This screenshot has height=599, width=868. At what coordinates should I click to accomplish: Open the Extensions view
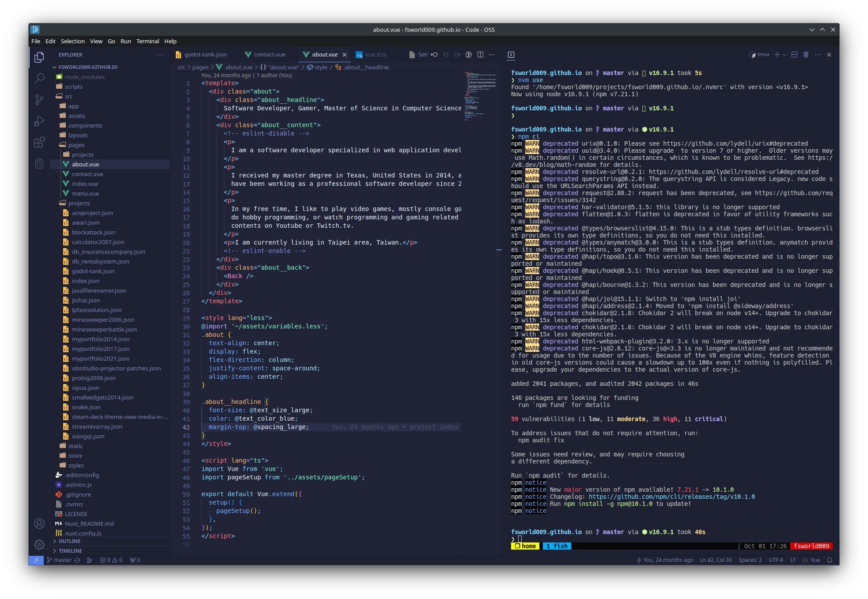tap(39, 142)
